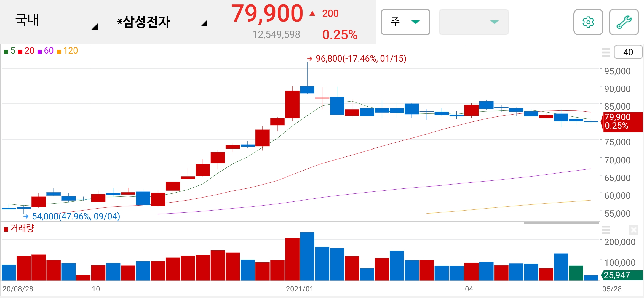The height and width of the screenshot is (298, 644).
Task: Click the chart horizontal scrollbar thumb
Action: tap(562, 223)
